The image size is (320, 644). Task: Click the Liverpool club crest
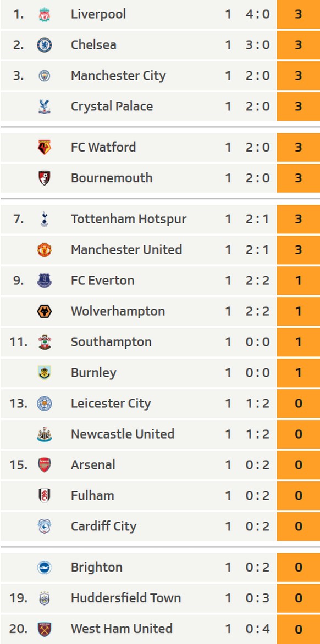click(45, 14)
